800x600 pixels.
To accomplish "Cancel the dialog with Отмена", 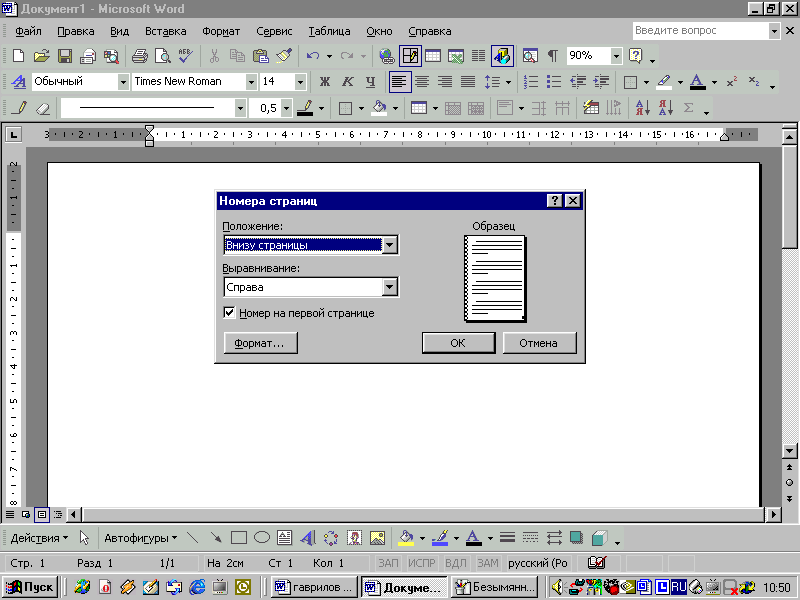I will [x=539, y=343].
